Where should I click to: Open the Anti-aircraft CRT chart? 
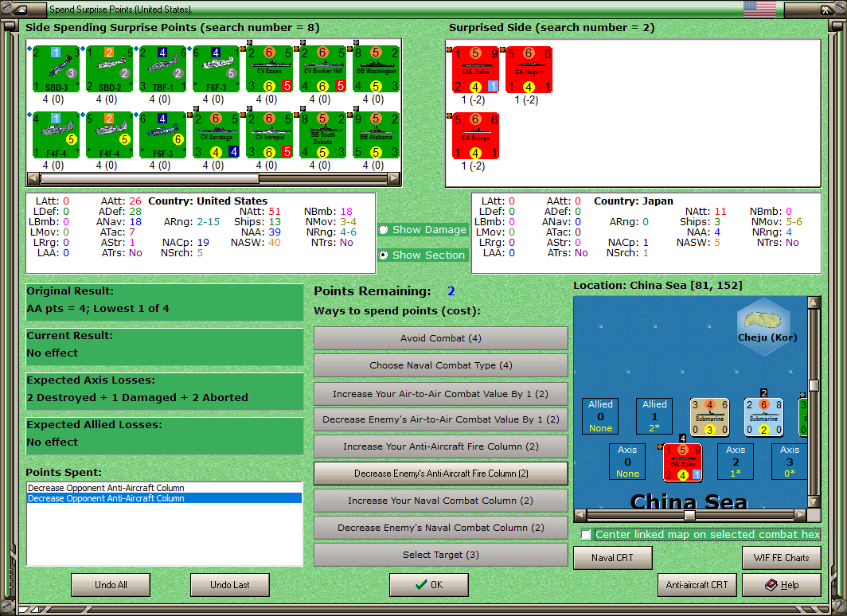pos(697,585)
